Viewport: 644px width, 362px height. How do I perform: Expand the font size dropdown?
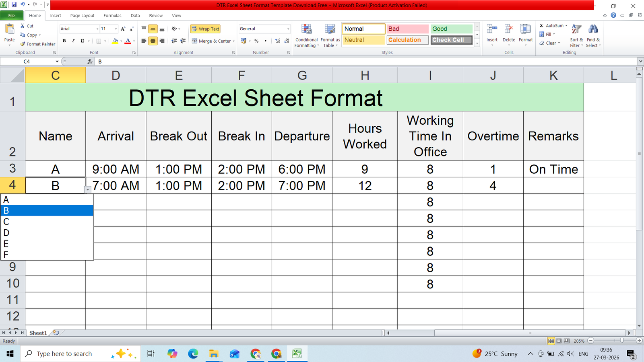pos(116,29)
